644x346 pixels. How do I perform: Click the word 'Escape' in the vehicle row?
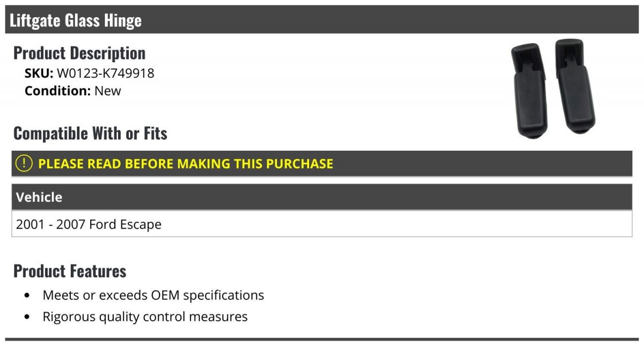click(x=142, y=224)
